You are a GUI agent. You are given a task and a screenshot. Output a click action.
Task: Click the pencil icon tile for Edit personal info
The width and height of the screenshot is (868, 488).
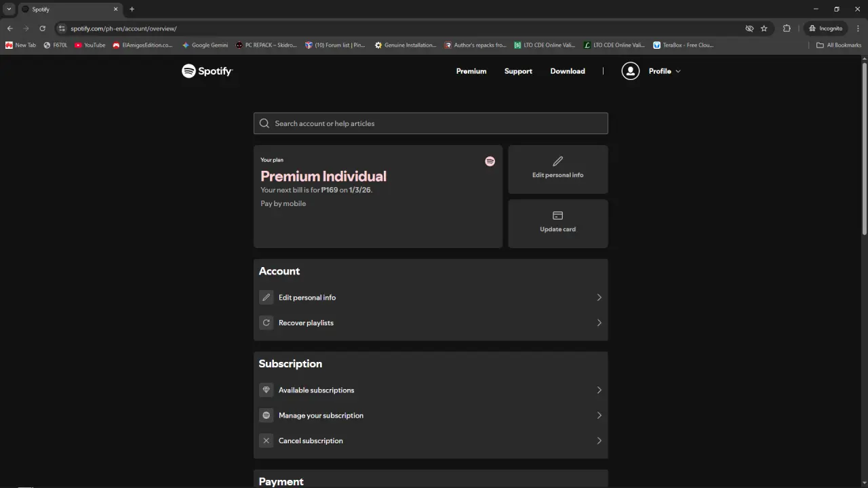coord(558,161)
